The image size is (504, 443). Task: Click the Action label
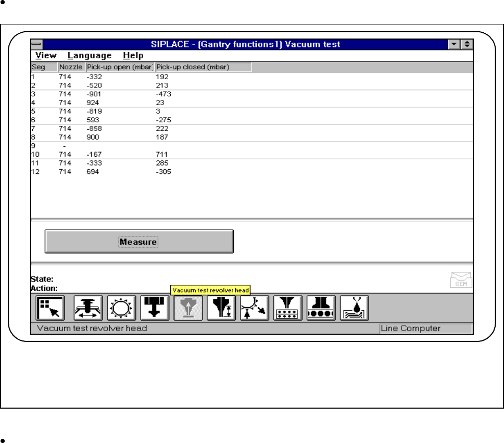pyautogui.click(x=44, y=288)
